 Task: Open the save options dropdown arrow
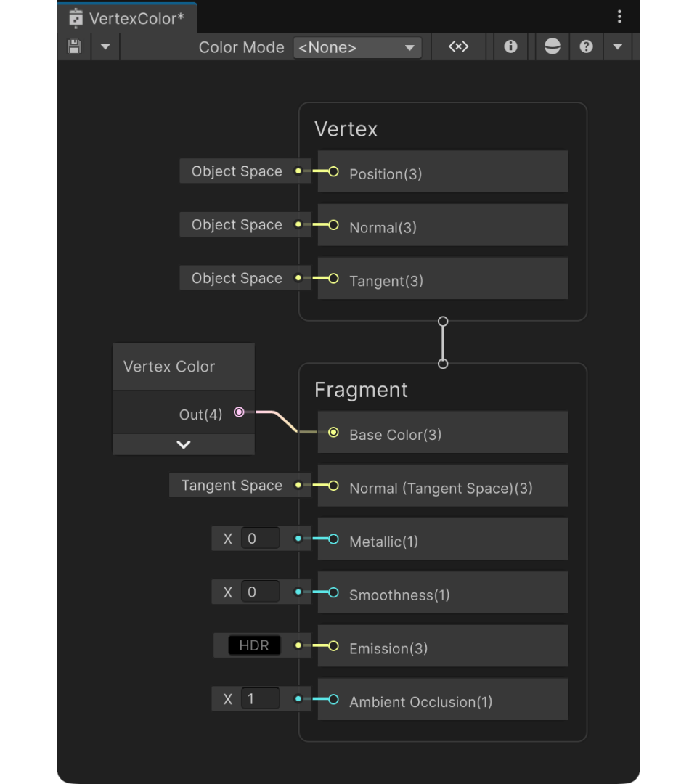tap(105, 47)
